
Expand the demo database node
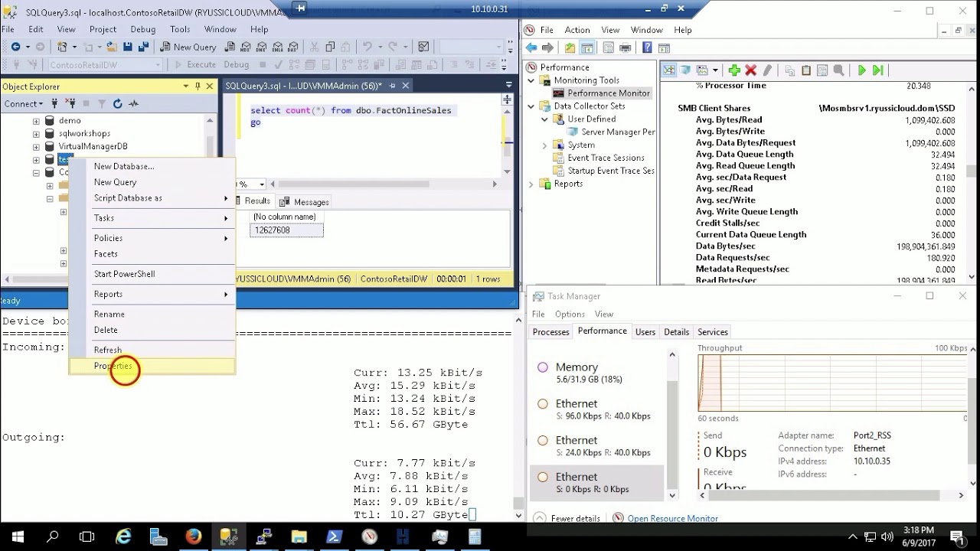coord(36,121)
